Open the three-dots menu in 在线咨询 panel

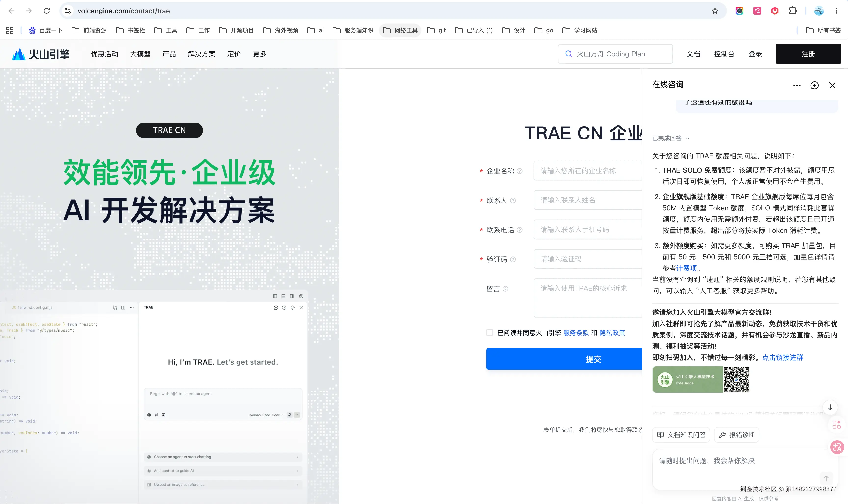click(797, 85)
